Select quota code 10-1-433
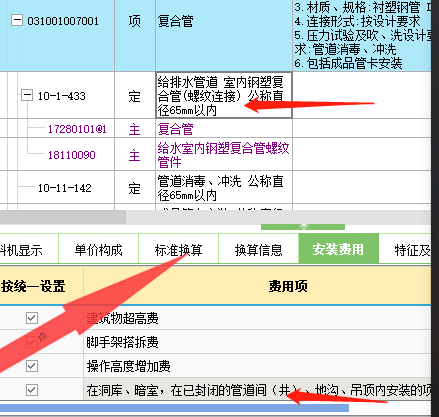This screenshot has height=417, width=439. (x=62, y=96)
